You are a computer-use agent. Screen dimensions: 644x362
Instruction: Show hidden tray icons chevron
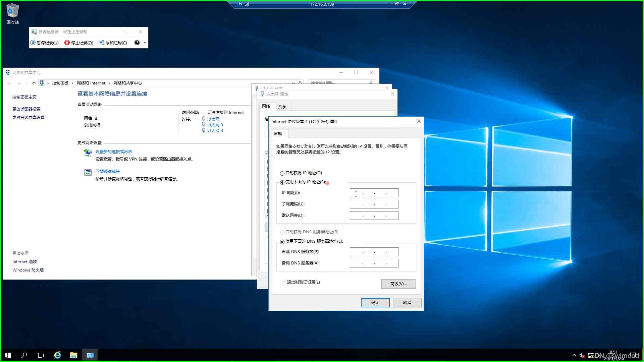(574, 355)
